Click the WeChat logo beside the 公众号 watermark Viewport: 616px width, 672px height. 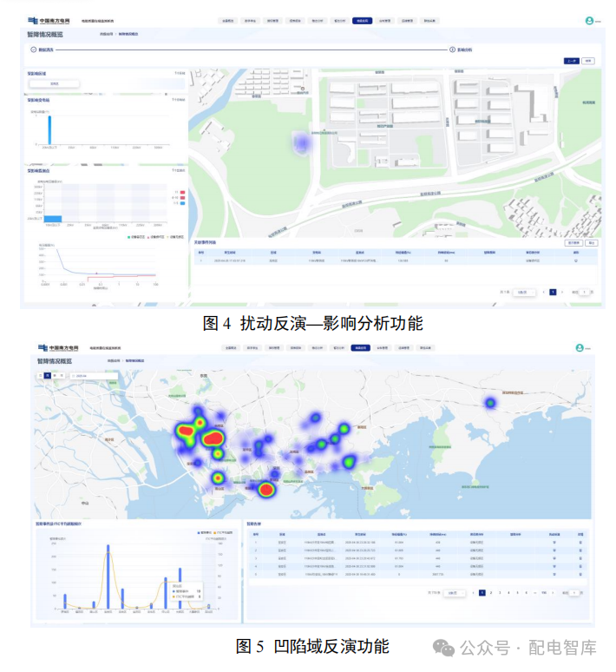[x=444, y=648]
